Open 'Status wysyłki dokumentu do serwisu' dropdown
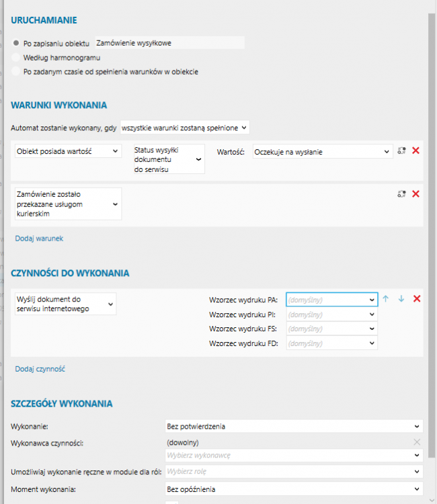 pos(169,159)
